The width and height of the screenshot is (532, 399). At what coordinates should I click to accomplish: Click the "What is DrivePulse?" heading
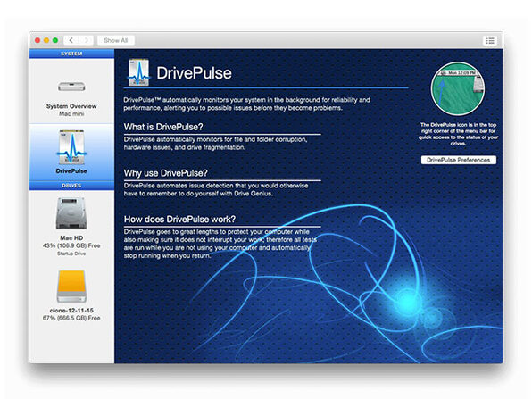pyautogui.click(x=163, y=127)
